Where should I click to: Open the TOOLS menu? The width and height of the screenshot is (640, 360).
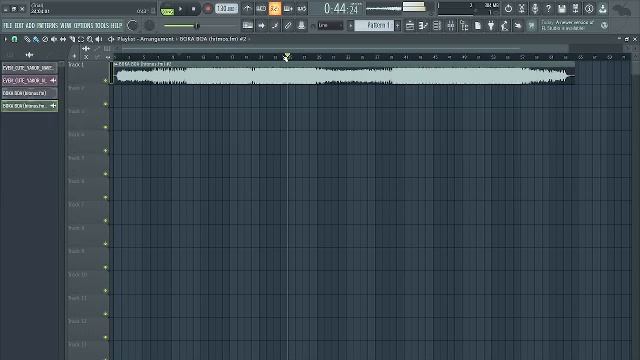point(102,25)
